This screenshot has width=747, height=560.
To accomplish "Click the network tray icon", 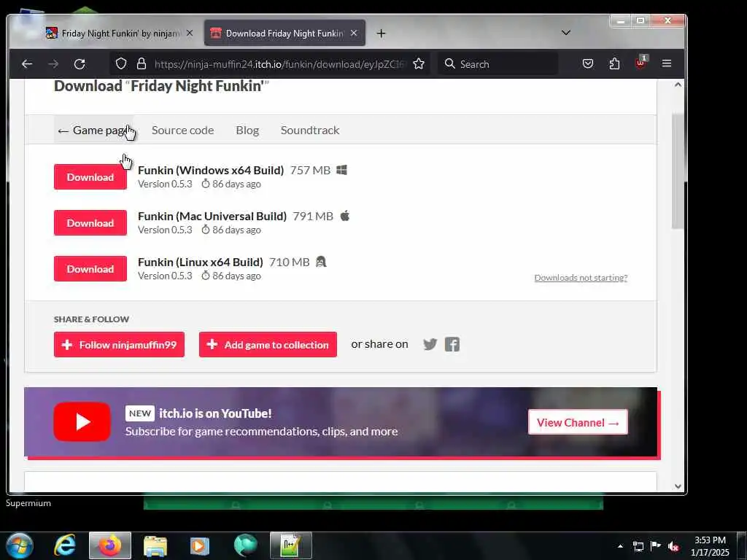I will tap(638, 546).
